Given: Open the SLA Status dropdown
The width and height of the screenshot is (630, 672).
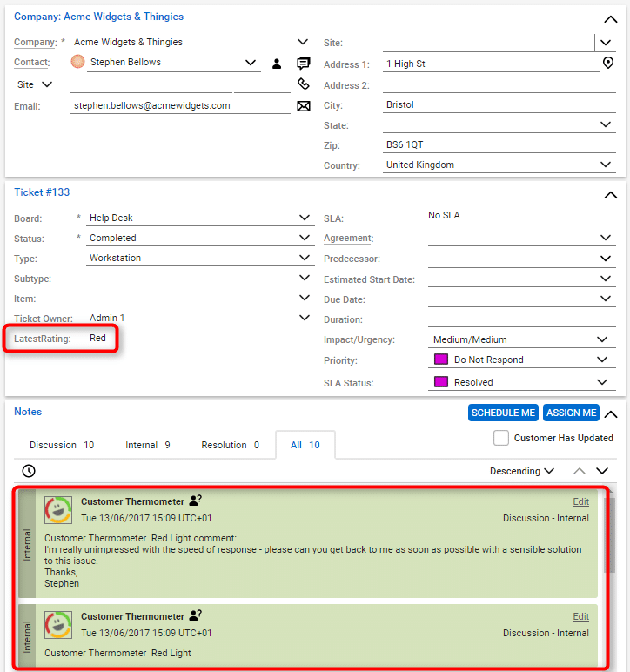Looking at the screenshot, I should coord(602,382).
